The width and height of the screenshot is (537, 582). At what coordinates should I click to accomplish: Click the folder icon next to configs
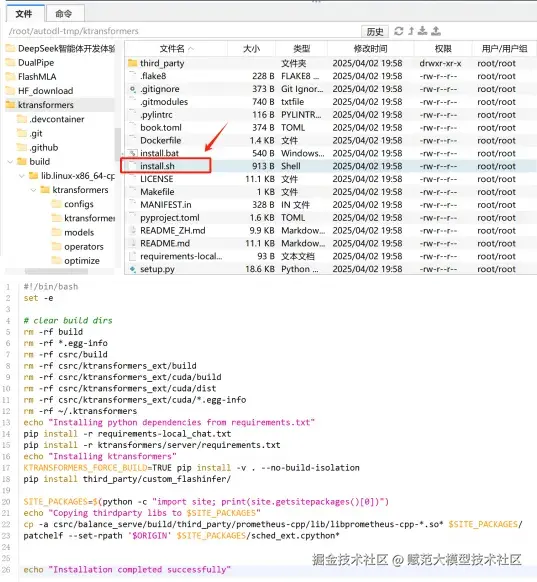(x=56, y=204)
